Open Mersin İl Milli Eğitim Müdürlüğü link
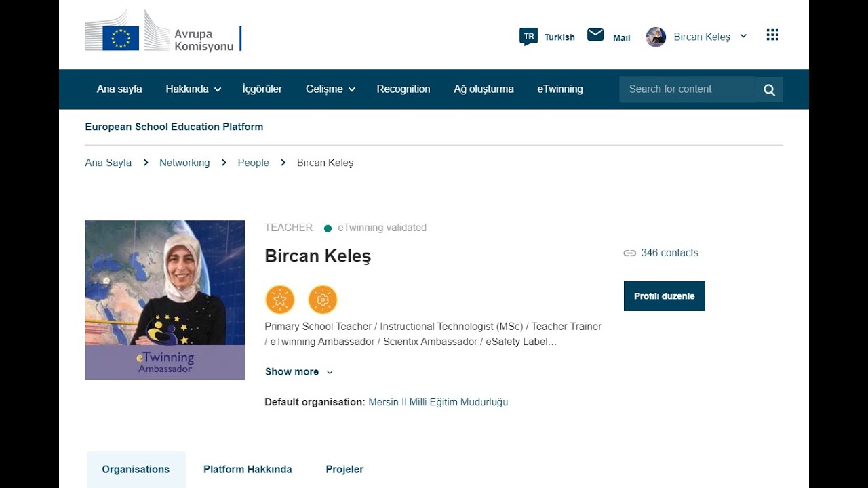Screen dimensions: 868x488 click(x=438, y=402)
